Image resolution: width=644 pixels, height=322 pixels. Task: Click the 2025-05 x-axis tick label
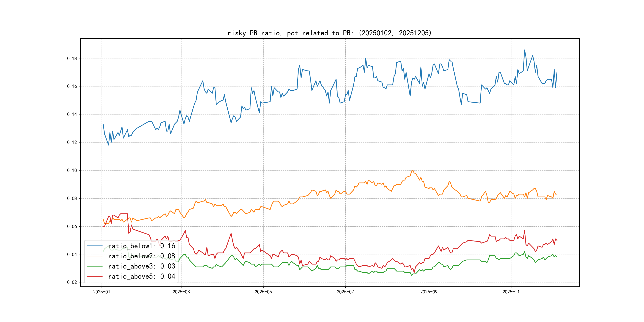[263, 292]
